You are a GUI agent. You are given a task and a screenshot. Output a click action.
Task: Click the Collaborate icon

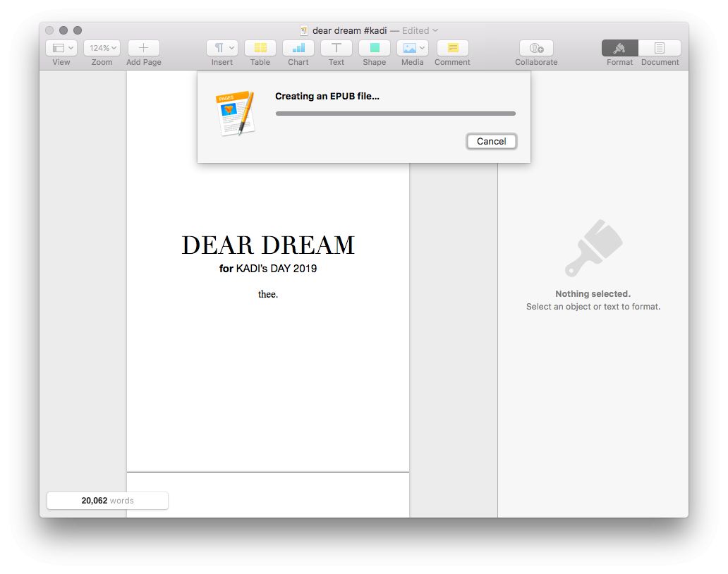[536, 48]
